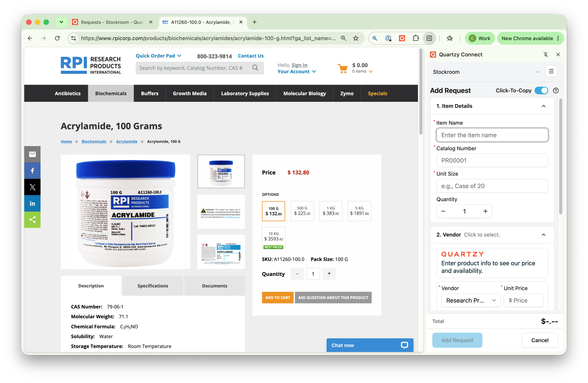Viewport: 588px width, 383px height.
Task: Open the Molecular Biology menu
Action: [305, 93]
